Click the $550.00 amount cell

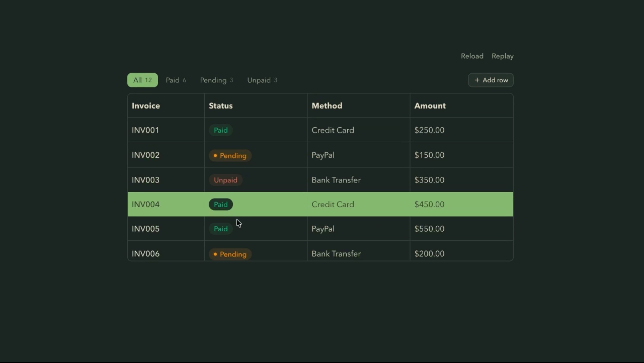(x=462, y=229)
